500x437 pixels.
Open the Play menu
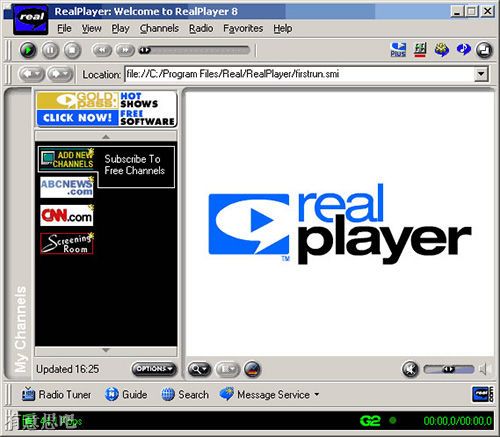click(120, 28)
